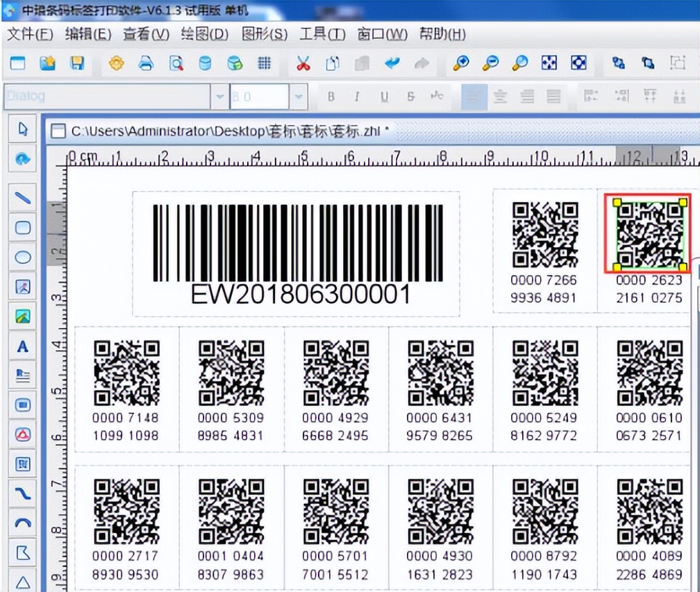This screenshot has width=700, height=592.
Task: Open the 编辑(E) menu
Action: coord(88,34)
